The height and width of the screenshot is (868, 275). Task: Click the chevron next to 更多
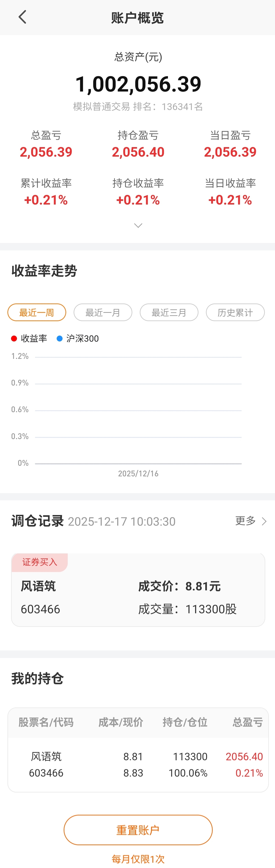(x=264, y=521)
